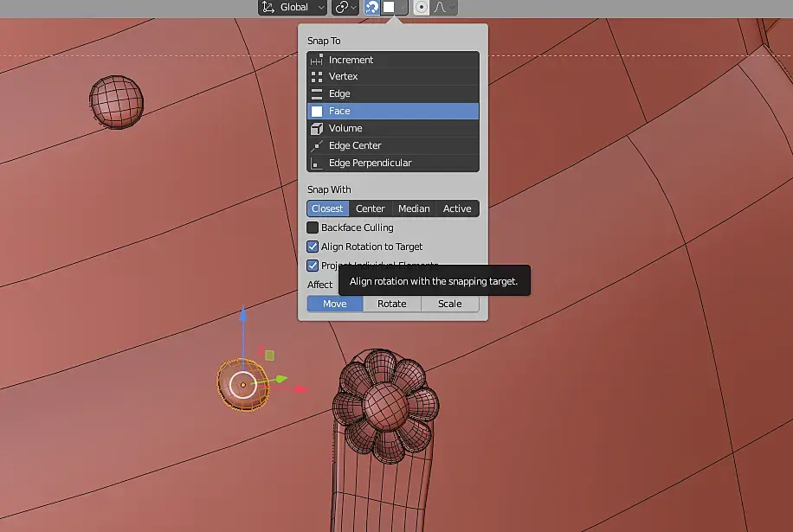Open proportional editing falloff curve dropdown
Viewport: 793px width, 532px height.
pos(444,7)
